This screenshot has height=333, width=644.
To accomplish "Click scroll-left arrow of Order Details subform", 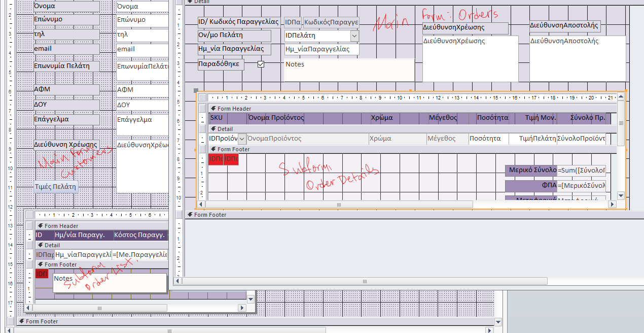I will point(201,204).
